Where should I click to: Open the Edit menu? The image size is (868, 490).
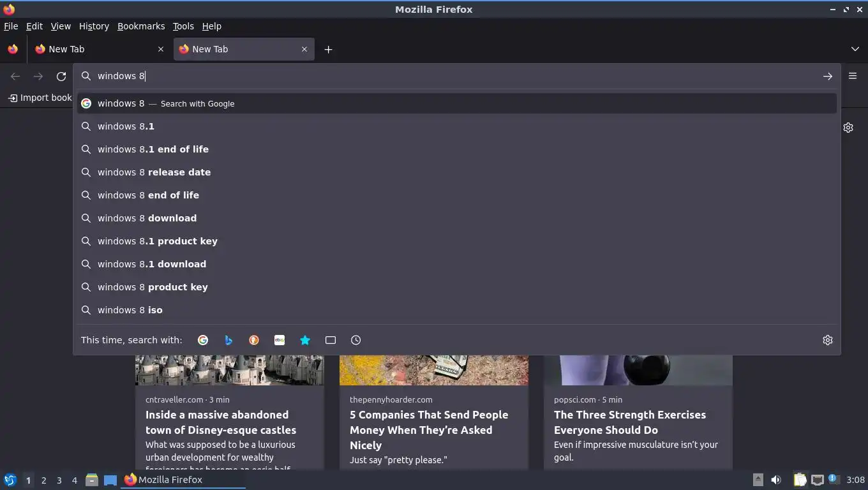[x=34, y=26]
